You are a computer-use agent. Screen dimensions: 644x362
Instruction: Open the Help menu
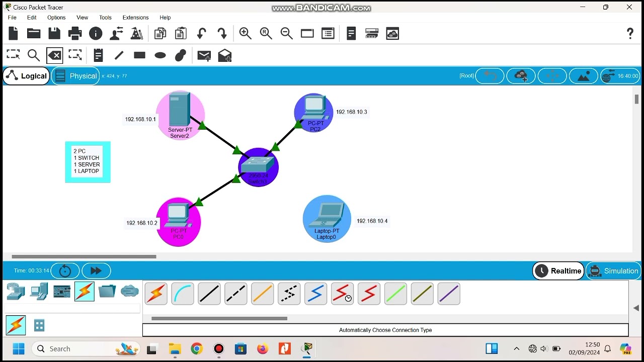pos(165,17)
